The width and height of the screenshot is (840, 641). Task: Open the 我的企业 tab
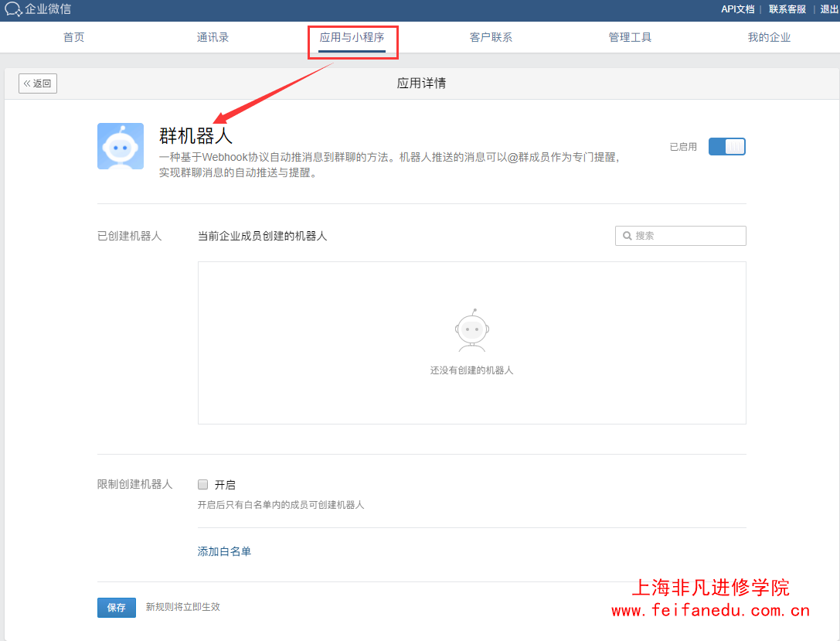769,37
